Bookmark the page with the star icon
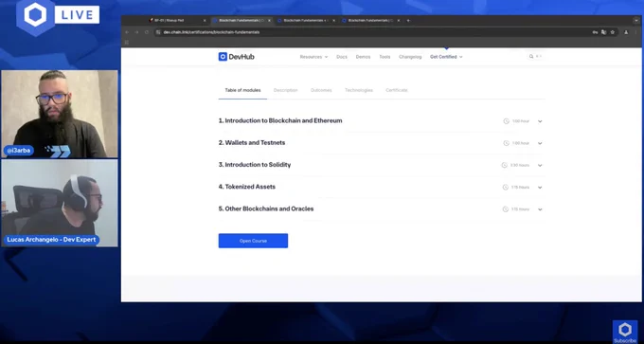This screenshot has height=344, width=644. [613, 32]
